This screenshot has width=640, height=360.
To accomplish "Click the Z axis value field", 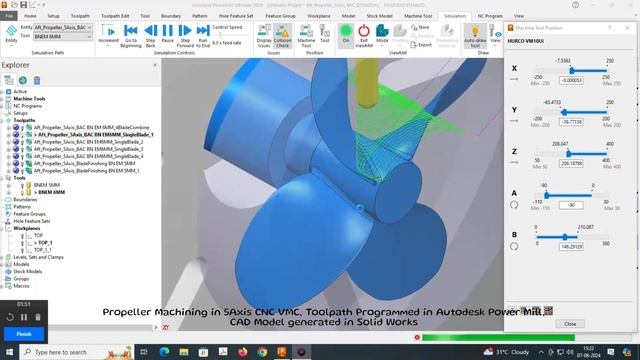I will point(571,164).
